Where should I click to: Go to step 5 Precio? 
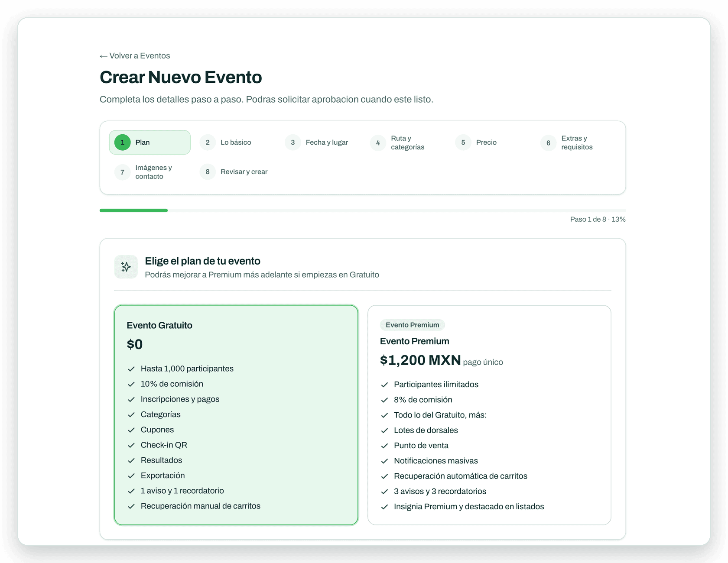pyautogui.click(x=491, y=142)
